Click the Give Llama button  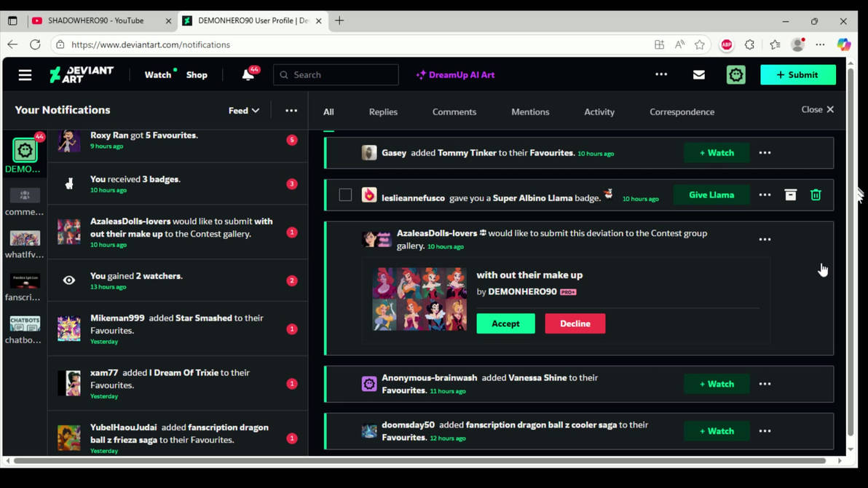click(711, 195)
